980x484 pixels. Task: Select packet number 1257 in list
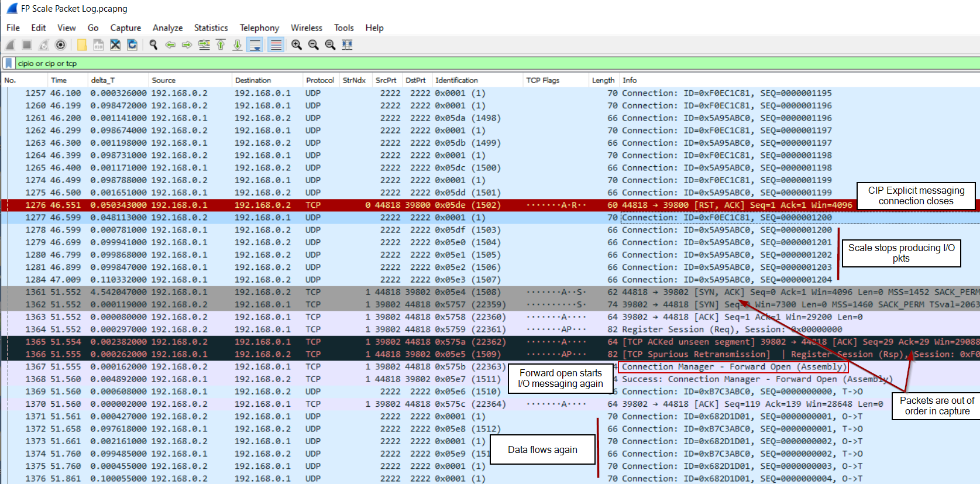[x=490, y=93]
